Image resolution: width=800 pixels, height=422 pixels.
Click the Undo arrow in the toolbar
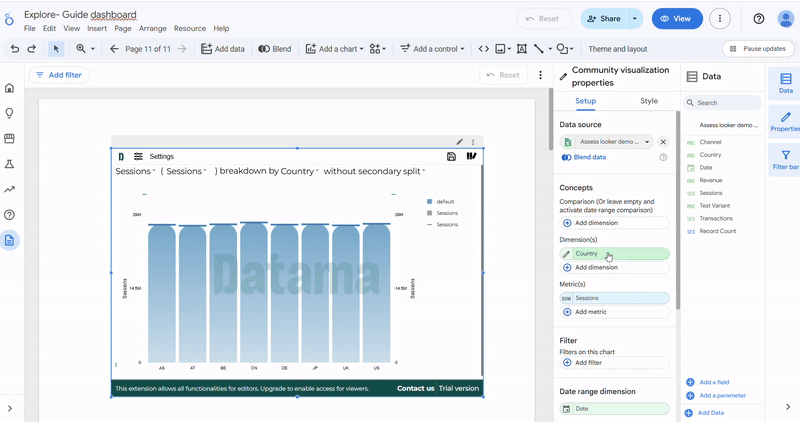click(15, 49)
